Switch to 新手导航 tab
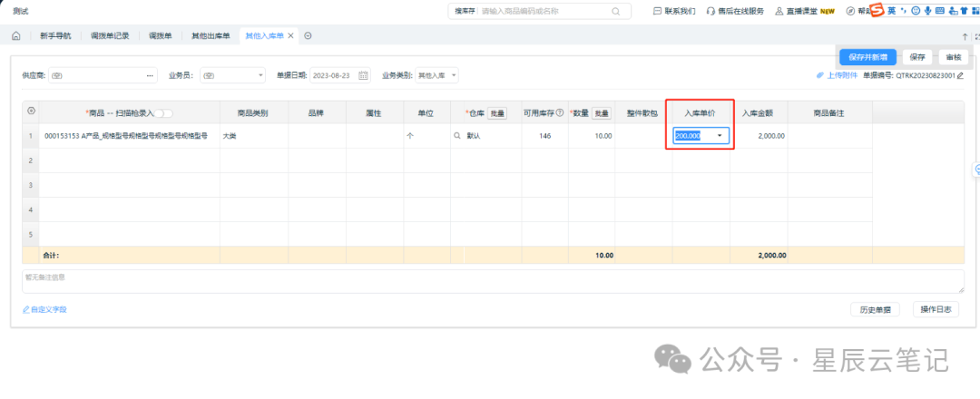Image resolution: width=980 pixels, height=399 pixels. point(55,35)
